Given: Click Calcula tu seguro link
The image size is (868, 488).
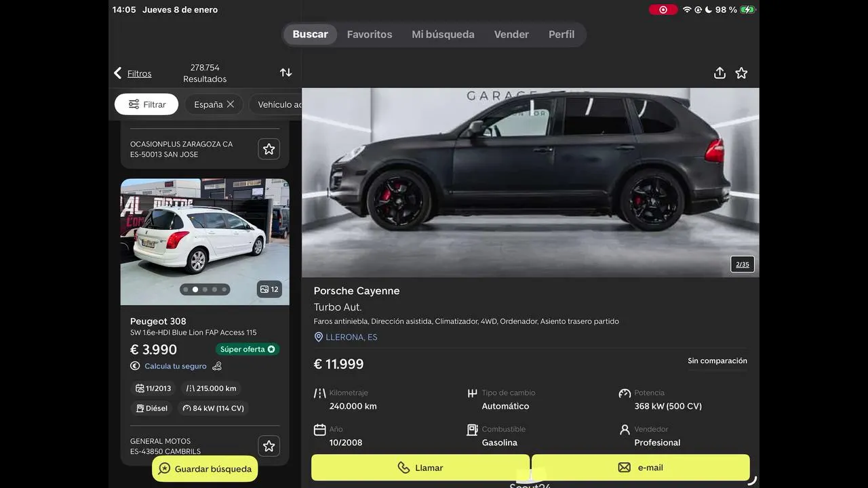Looking at the screenshot, I should click(175, 366).
